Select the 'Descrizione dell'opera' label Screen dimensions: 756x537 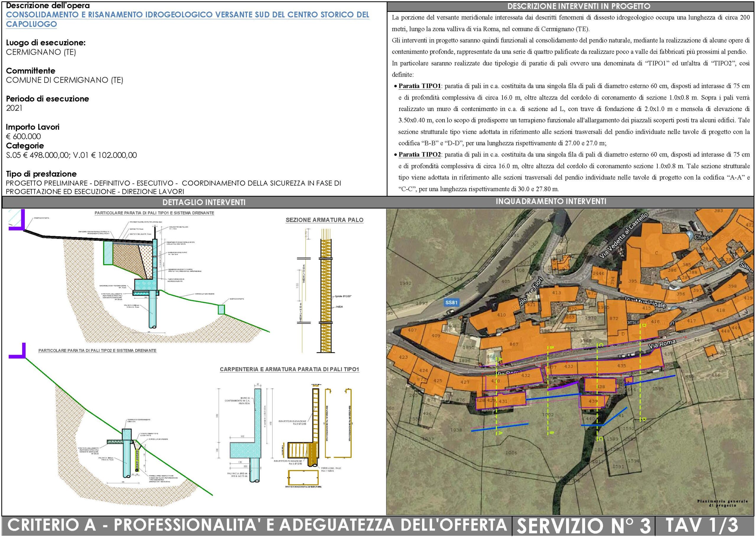tap(48, 6)
